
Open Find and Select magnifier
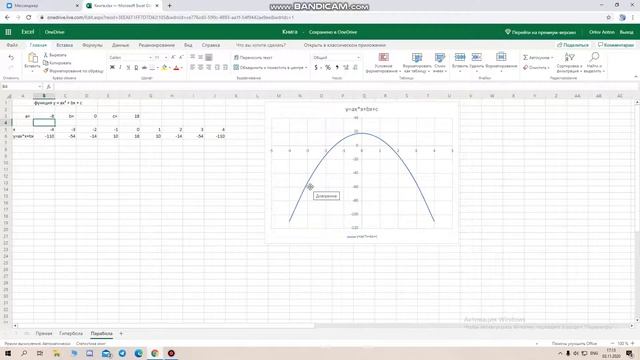[594, 63]
